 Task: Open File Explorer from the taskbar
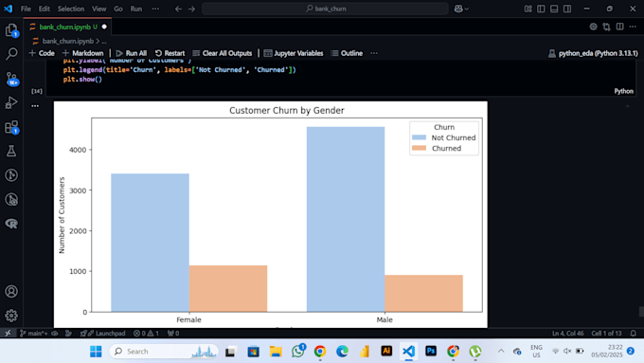point(276,352)
